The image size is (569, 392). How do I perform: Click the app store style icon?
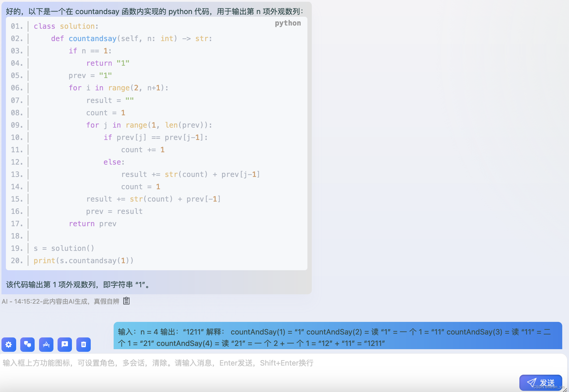point(46,344)
